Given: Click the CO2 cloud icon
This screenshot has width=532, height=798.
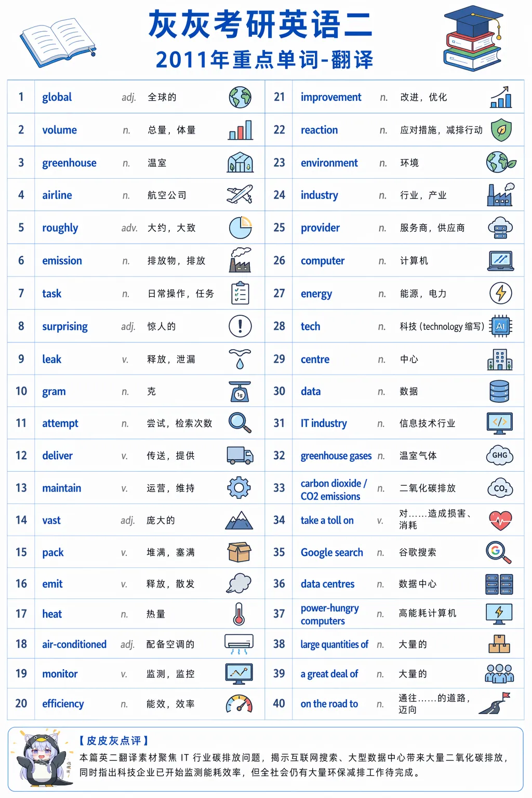Looking at the screenshot, I should [500, 488].
